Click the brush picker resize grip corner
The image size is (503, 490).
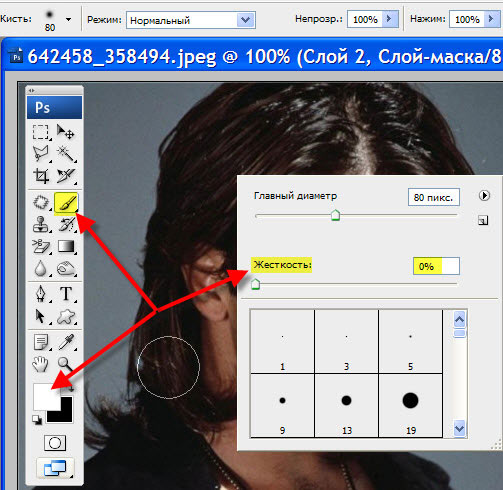pyautogui.click(x=497, y=445)
